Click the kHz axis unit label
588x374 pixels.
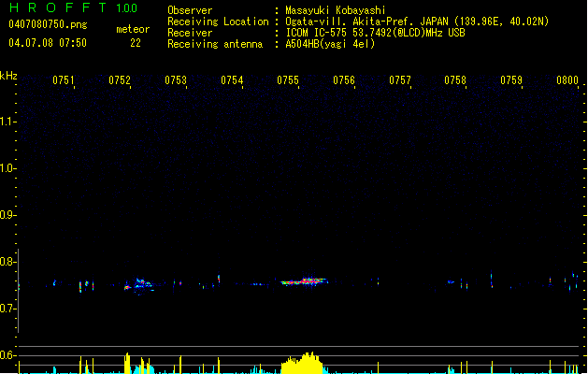(x=8, y=76)
